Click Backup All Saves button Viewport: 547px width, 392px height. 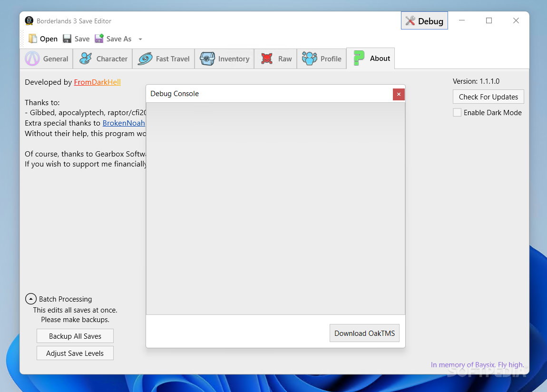(75, 336)
